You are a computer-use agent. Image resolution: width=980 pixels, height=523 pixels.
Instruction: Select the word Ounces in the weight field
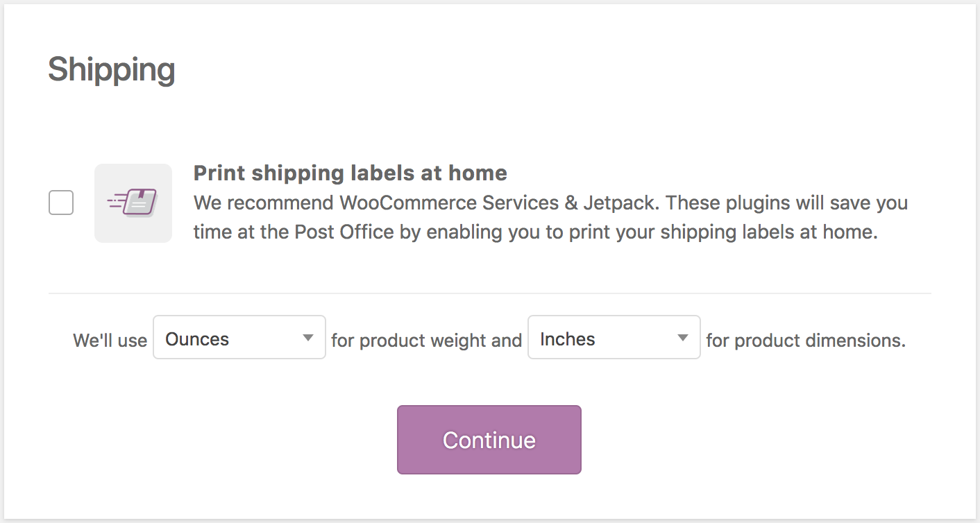tap(197, 339)
